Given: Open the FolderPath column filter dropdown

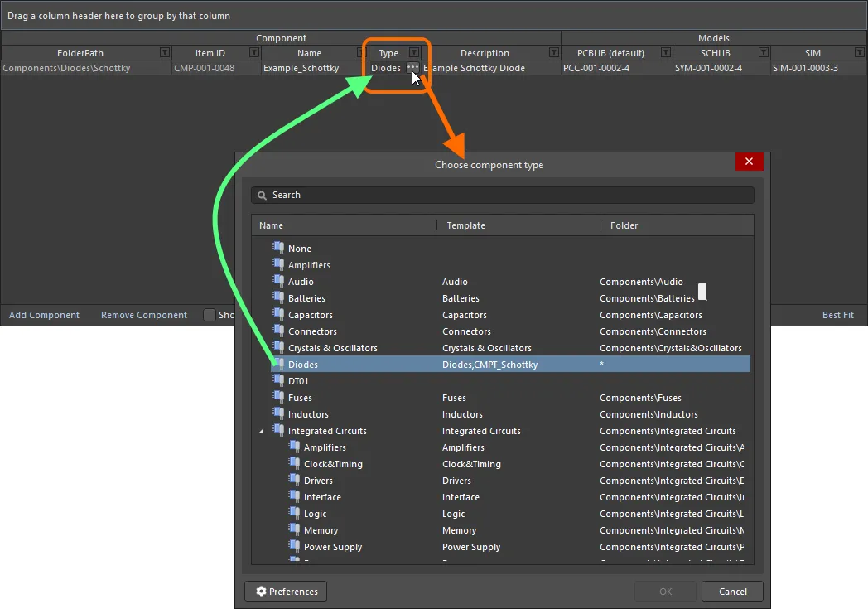Looking at the screenshot, I should tap(165, 52).
